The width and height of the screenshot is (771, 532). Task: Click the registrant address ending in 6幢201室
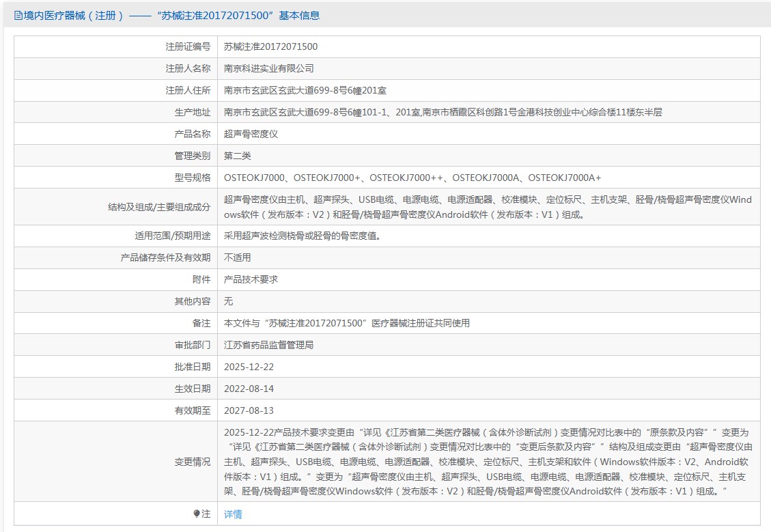point(305,91)
